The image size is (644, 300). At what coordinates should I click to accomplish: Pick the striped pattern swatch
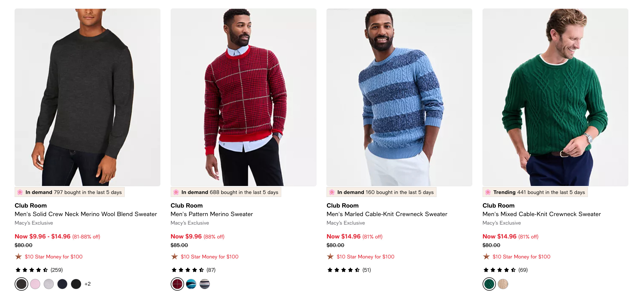click(205, 284)
